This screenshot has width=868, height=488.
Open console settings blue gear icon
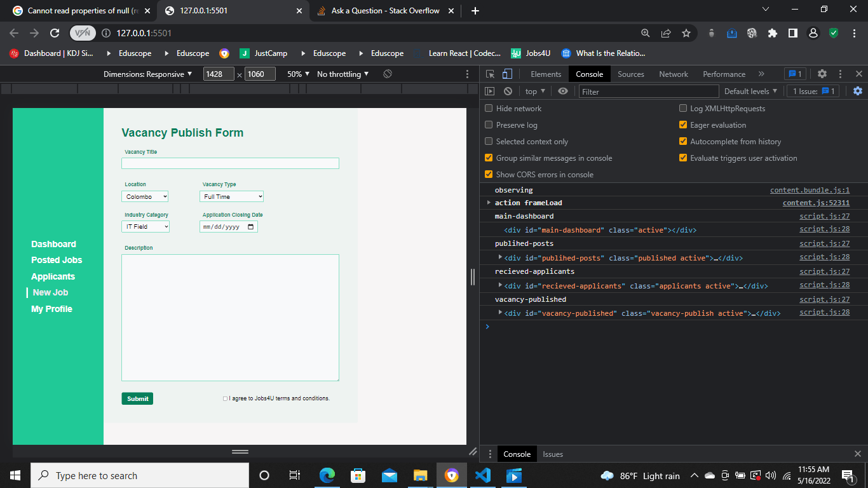(858, 91)
